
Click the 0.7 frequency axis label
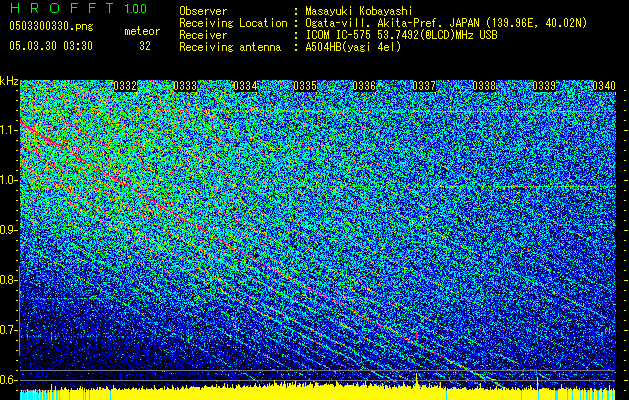coord(9,330)
